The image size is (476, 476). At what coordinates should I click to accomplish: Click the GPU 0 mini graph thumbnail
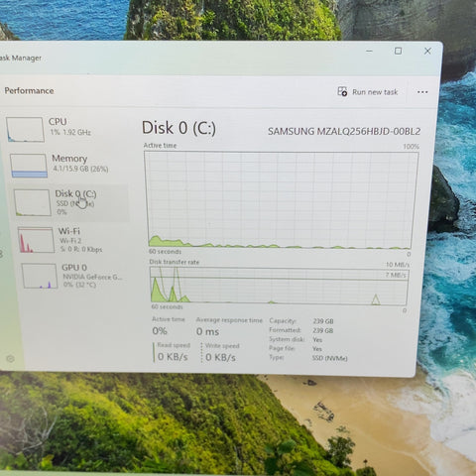coord(40,276)
